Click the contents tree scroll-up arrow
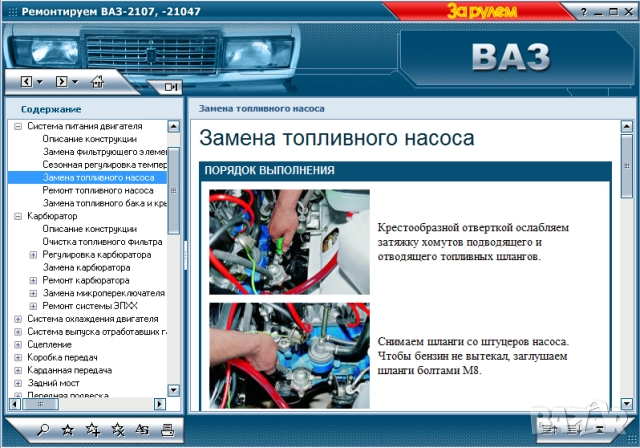 pyautogui.click(x=173, y=126)
